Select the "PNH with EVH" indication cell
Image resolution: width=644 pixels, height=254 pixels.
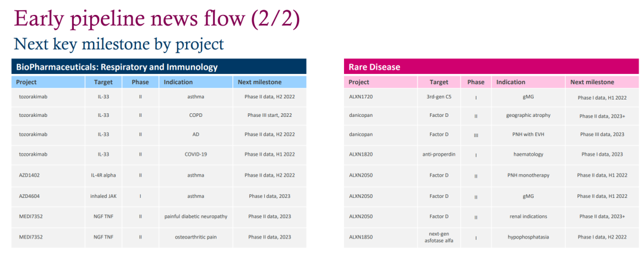(x=528, y=134)
